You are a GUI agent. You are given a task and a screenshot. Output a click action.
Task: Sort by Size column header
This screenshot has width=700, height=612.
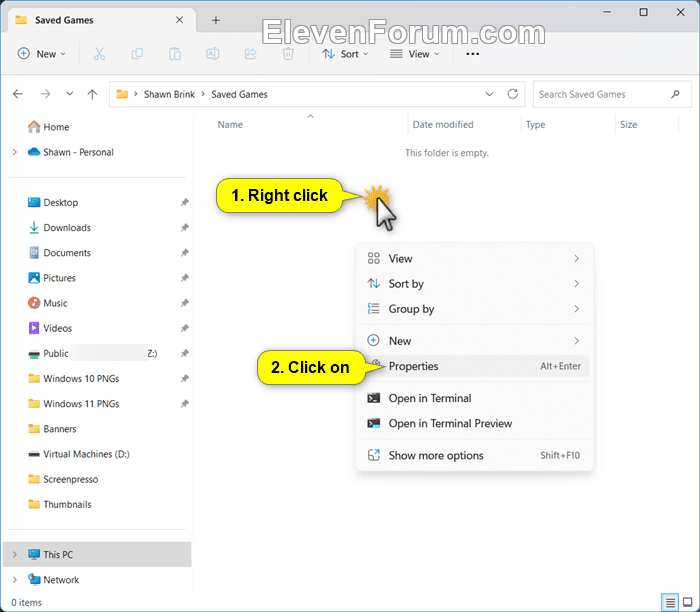629,125
